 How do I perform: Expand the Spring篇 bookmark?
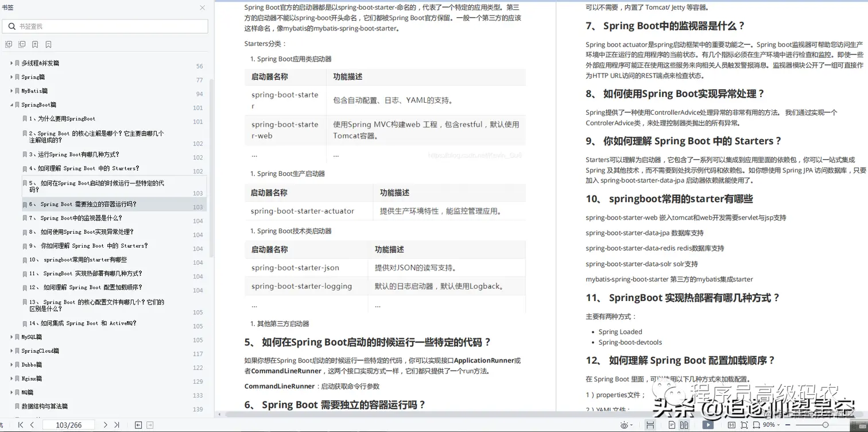tap(11, 77)
